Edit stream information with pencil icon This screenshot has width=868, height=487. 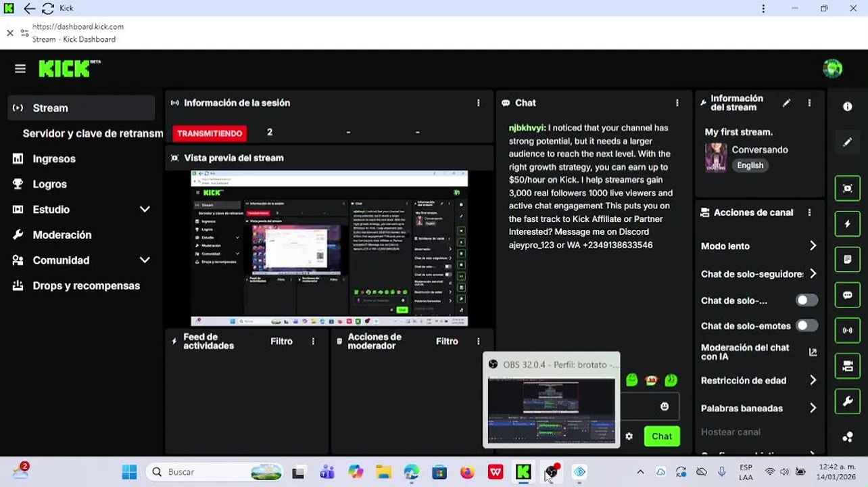coord(786,103)
